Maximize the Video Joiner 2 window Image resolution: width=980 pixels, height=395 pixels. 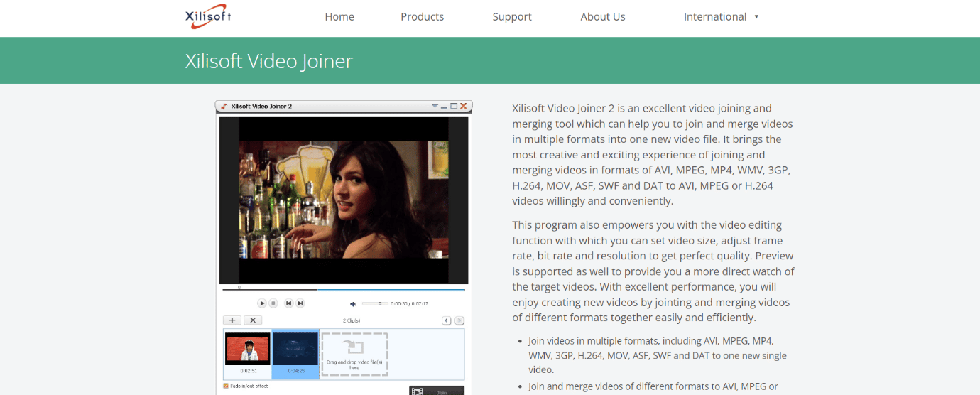click(x=454, y=106)
